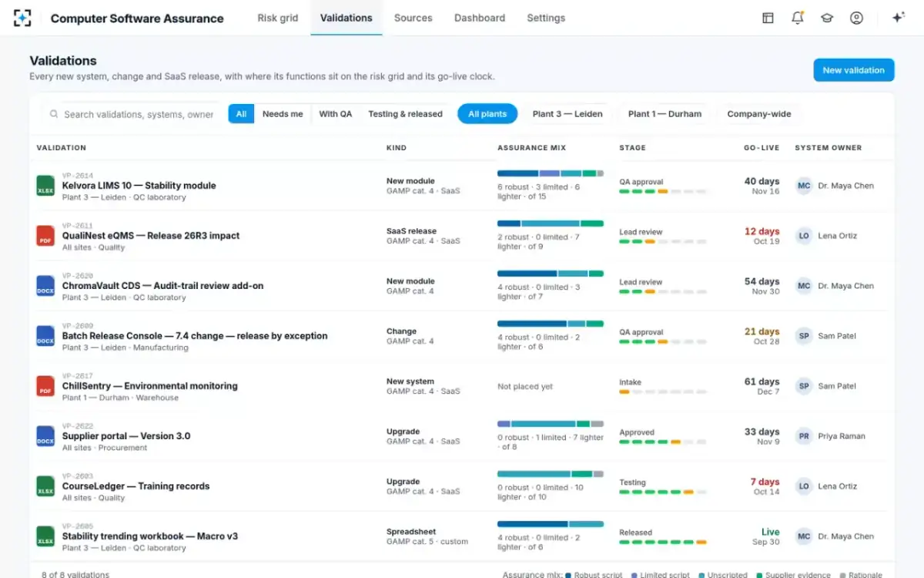Click the search validations input field
The width and height of the screenshot is (924, 578).
pos(132,114)
